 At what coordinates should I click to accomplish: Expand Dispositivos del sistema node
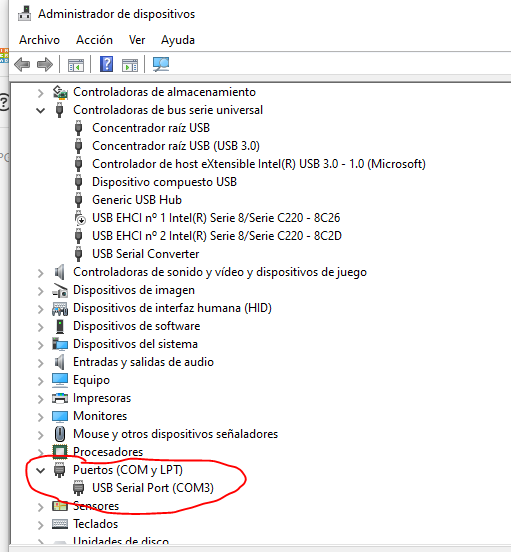[x=40, y=345]
